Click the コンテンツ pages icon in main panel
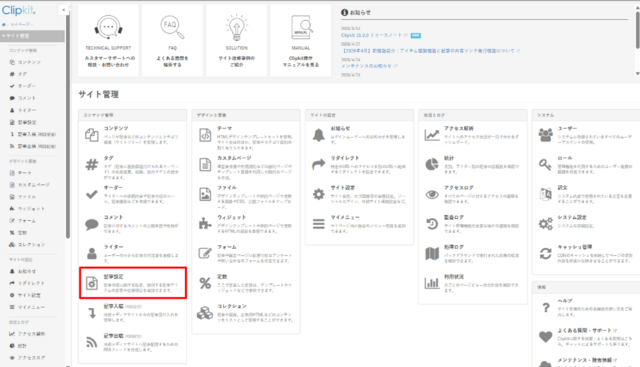This screenshot has width=640, height=367. 92,135
